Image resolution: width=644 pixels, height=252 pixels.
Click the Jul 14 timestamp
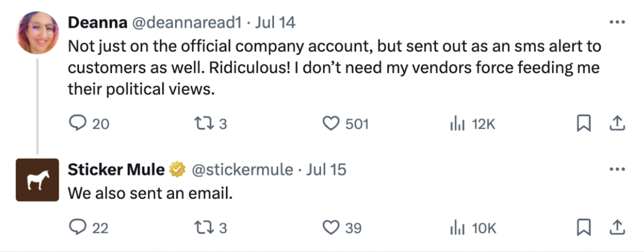point(275,22)
